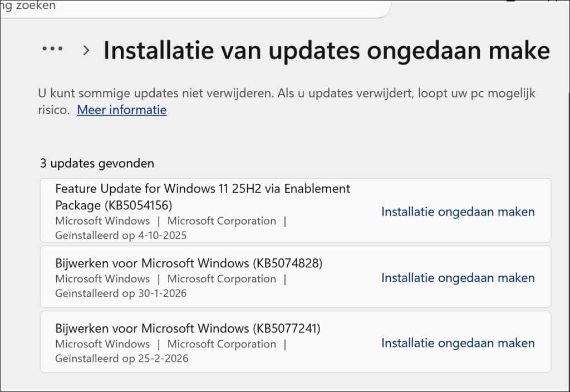Viewport: 570px width, 392px height.
Task: Open the Meer informatie link
Action: [121, 110]
